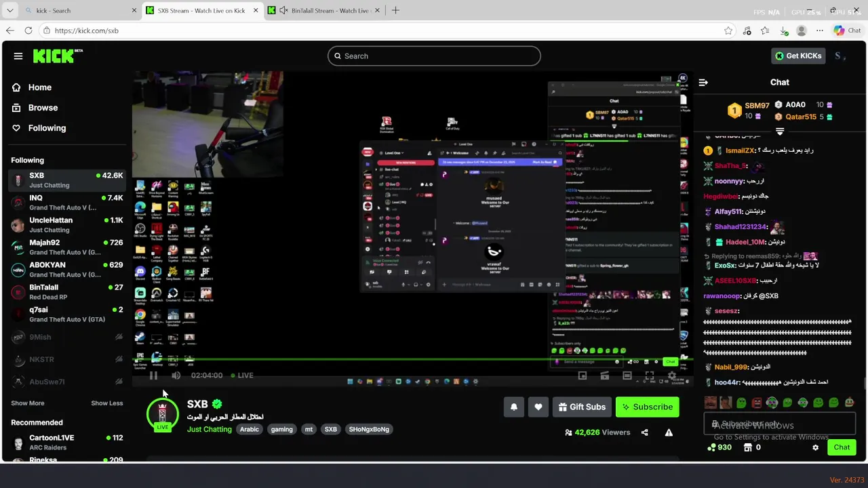Click the search field on Kick
Image resolution: width=868 pixels, height=488 pixels.
pyautogui.click(x=434, y=56)
